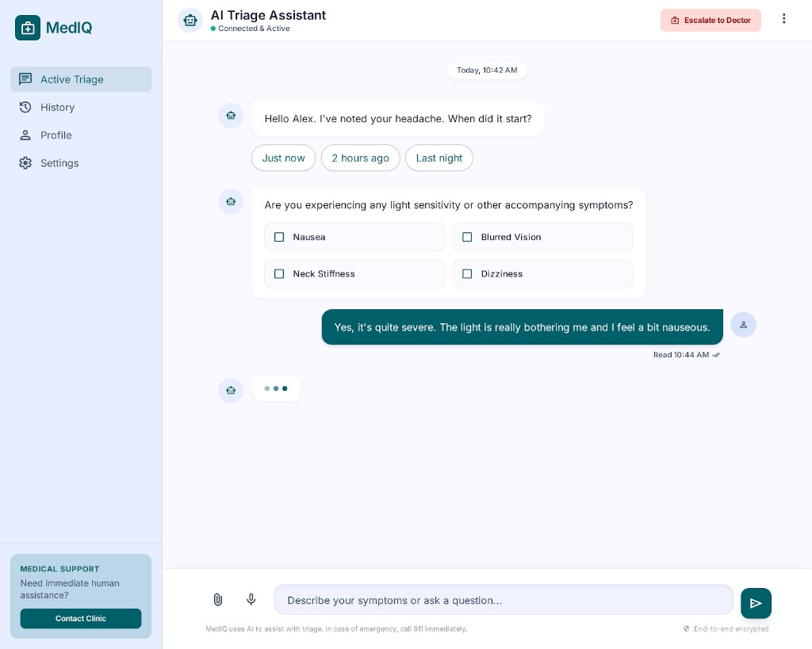This screenshot has height=649, width=812.
Task: Click the History clock icon
Action: click(x=25, y=107)
